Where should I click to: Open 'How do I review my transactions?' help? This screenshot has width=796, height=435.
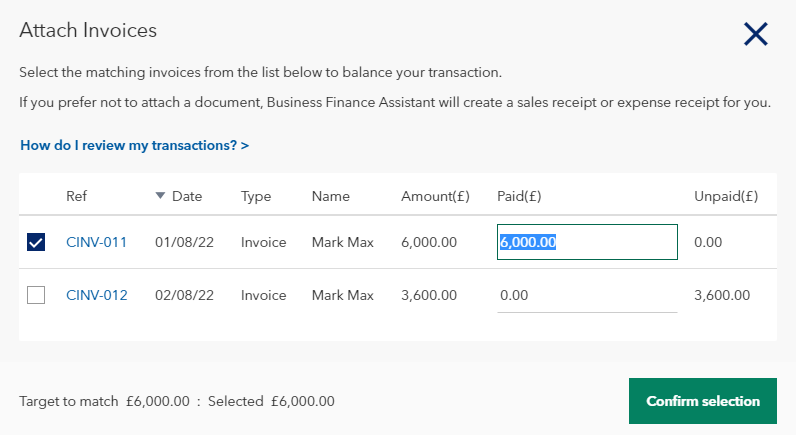click(x=134, y=145)
